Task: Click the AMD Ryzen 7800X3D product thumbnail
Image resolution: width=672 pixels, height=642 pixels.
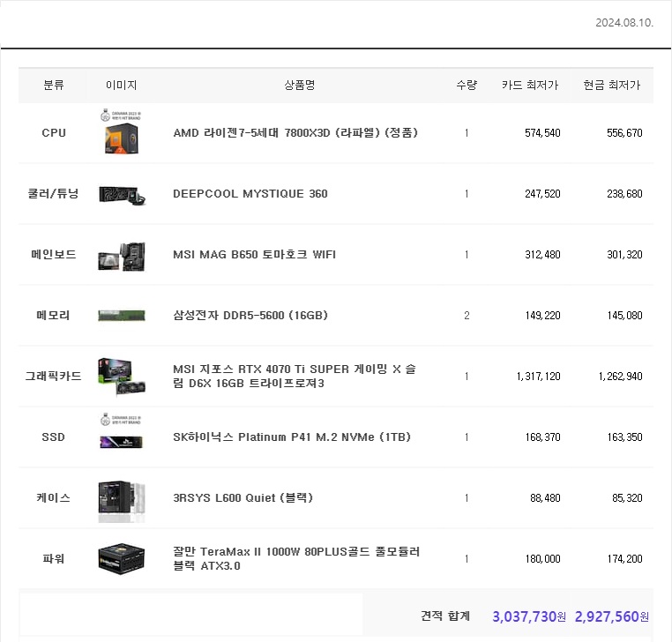Action: [x=122, y=138]
